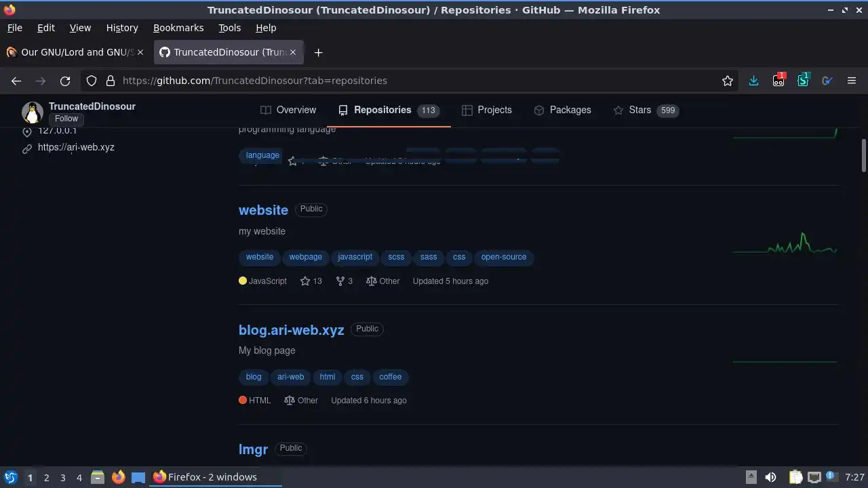Screen dimensions: 868x488
Task: Open the Imgr repository link
Action: (253, 449)
